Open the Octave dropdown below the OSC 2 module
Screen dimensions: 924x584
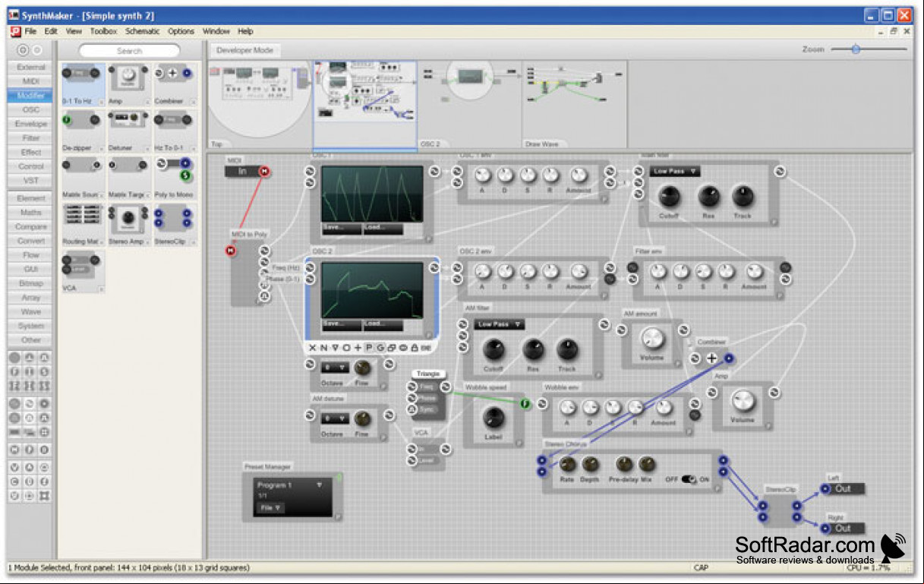point(335,368)
